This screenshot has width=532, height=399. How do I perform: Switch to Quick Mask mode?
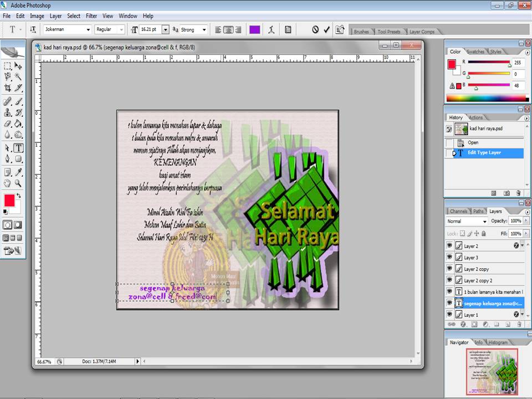(x=18, y=224)
